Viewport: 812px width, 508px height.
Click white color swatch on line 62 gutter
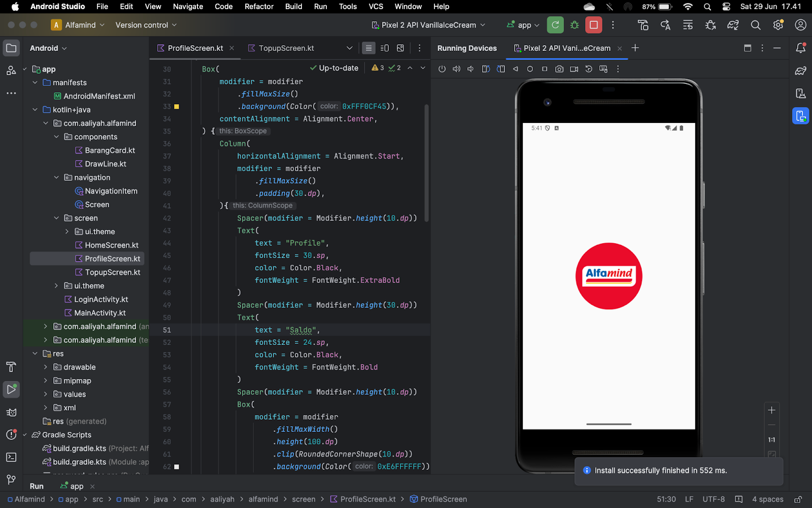(177, 467)
